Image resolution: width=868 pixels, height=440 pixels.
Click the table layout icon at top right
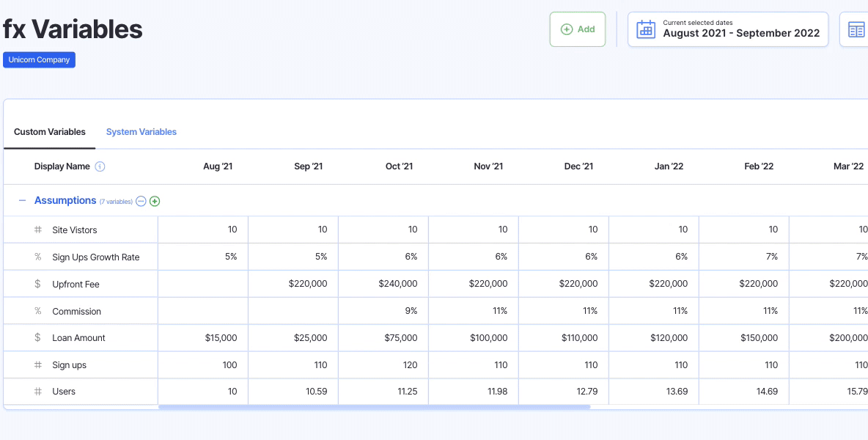click(x=856, y=29)
